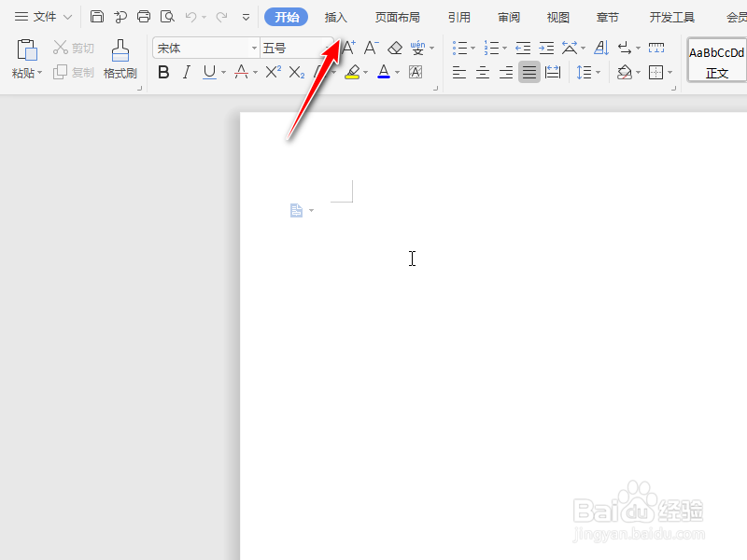Open the numbering style dropdown arrow
Viewport: 747px width, 560px height.
click(x=504, y=49)
